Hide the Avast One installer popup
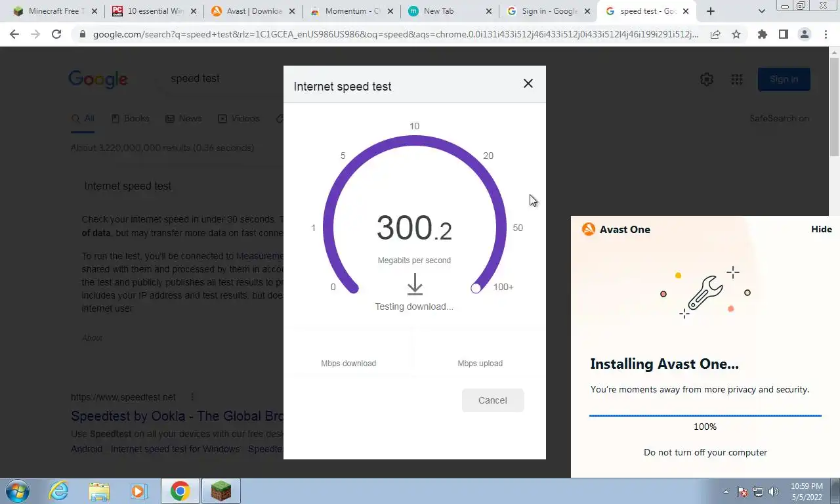The image size is (840, 504). (821, 229)
